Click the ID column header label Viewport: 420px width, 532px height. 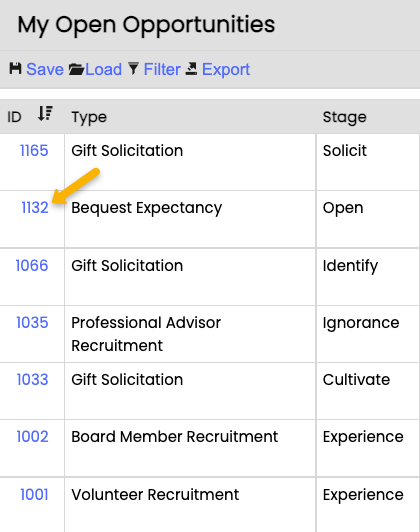coord(14,117)
